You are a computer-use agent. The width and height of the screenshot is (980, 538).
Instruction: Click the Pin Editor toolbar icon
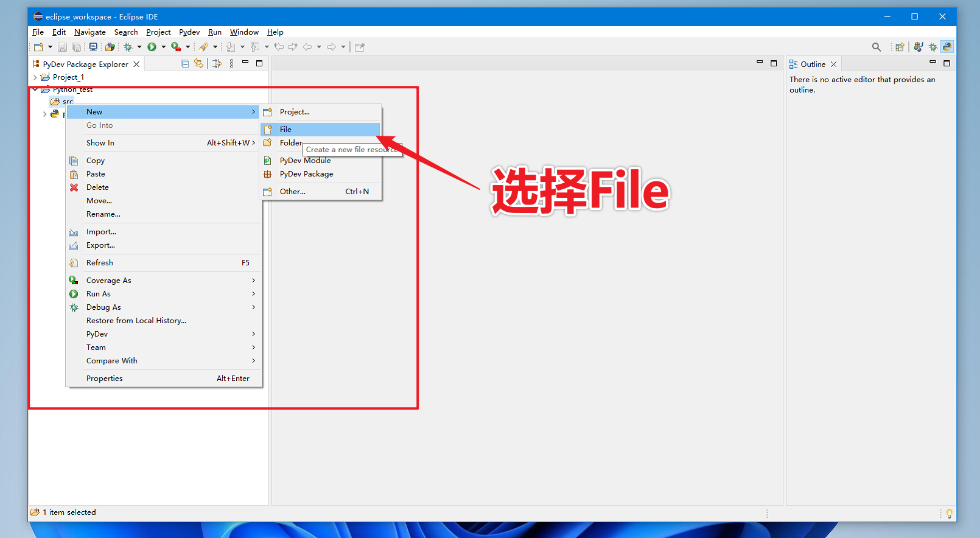pos(360,47)
